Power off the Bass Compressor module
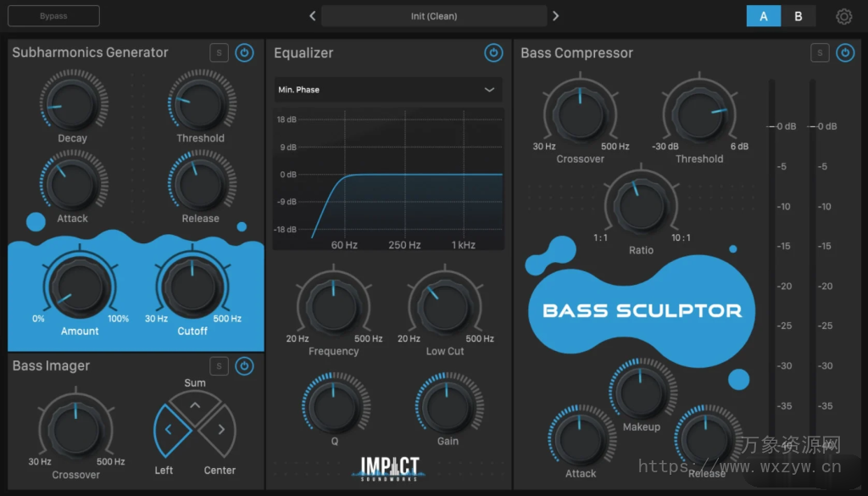 click(844, 53)
